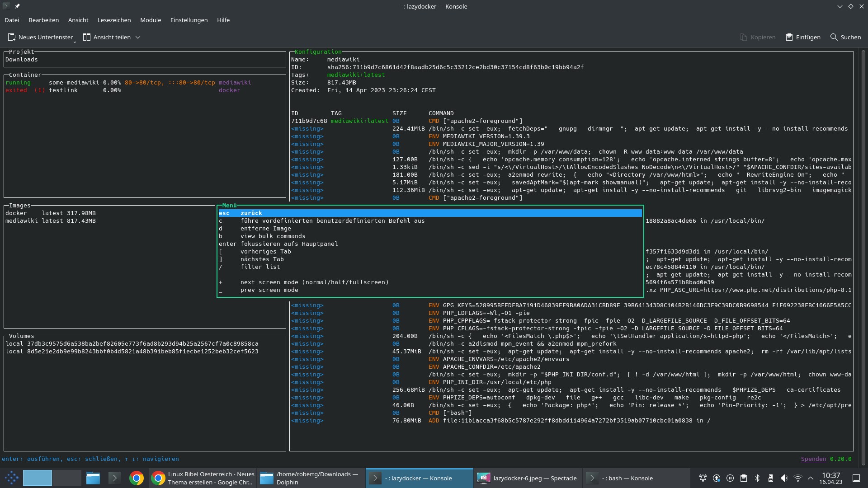Click the pin icon in title bar
The height and width of the screenshot is (488, 868).
[x=17, y=6]
